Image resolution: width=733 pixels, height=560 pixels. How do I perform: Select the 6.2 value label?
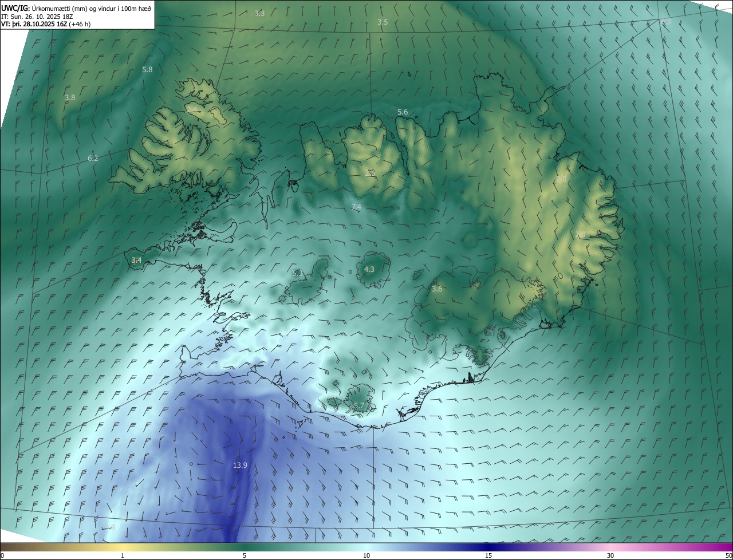tap(93, 158)
